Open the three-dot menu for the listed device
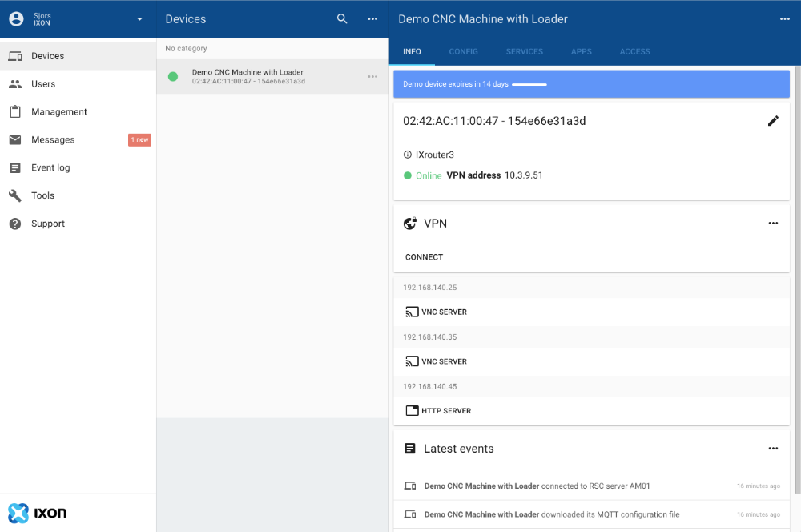The width and height of the screenshot is (801, 532). tap(372, 76)
